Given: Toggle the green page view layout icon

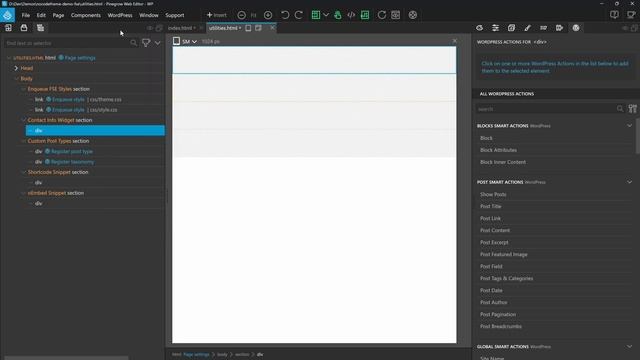Looking at the screenshot, I should point(316,15).
